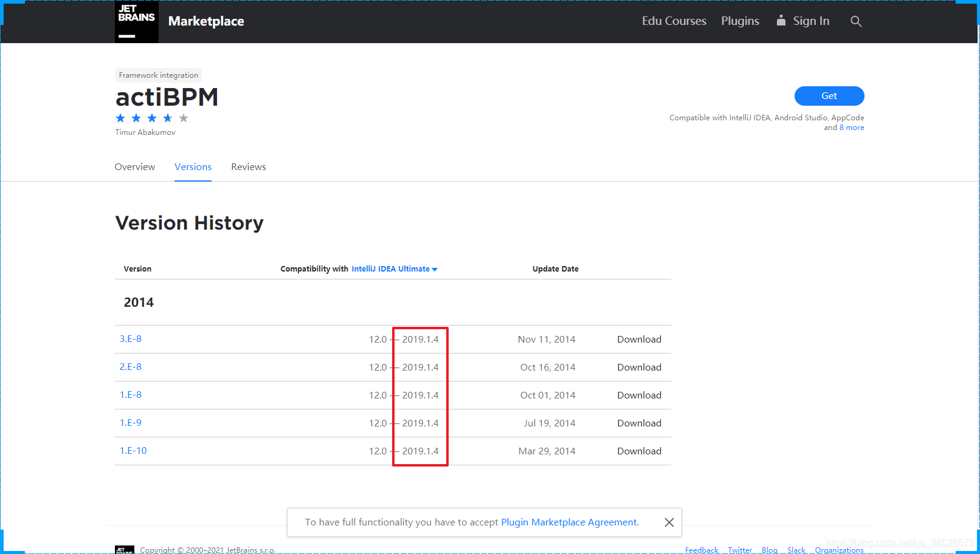Click the '2014' year group heading
This screenshot has height=554, width=980.
click(x=139, y=303)
